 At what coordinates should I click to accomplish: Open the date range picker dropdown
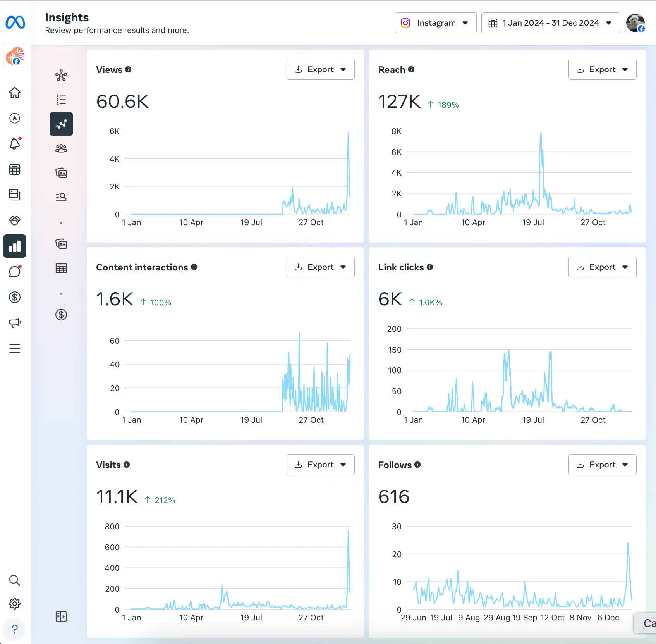tap(550, 23)
